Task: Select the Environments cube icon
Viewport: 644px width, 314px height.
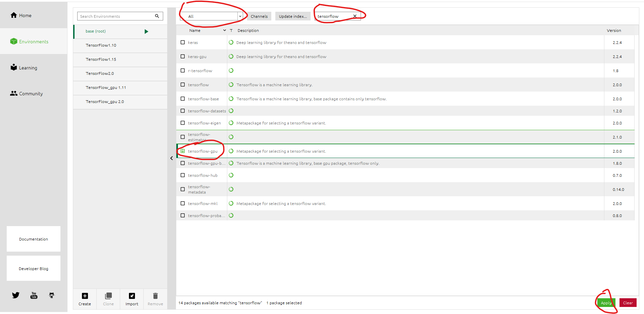Action: [x=14, y=41]
